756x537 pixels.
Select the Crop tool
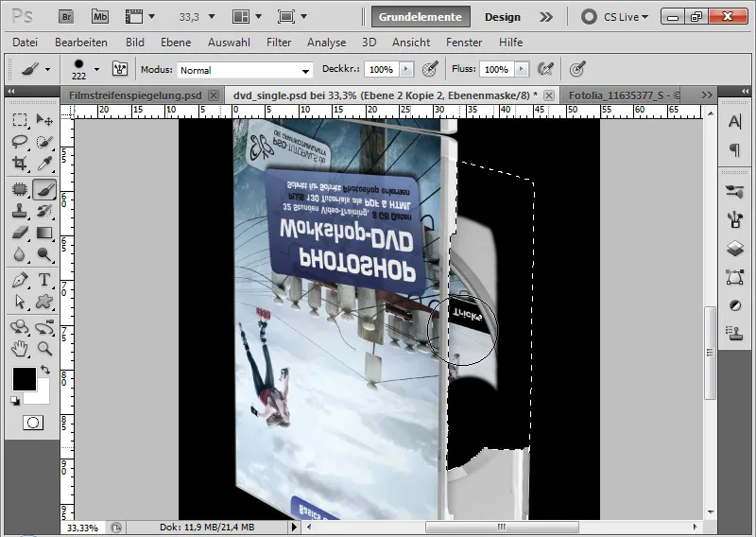tap(20, 163)
